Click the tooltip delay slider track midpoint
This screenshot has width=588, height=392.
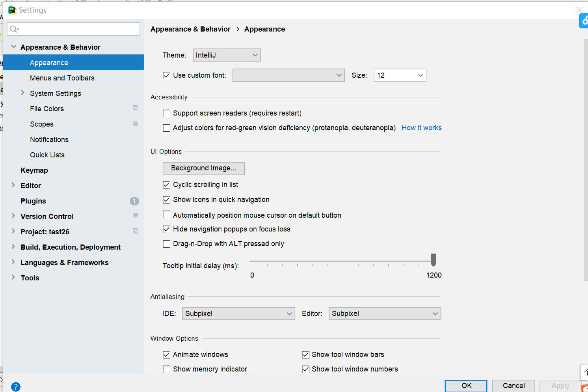(x=342, y=261)
